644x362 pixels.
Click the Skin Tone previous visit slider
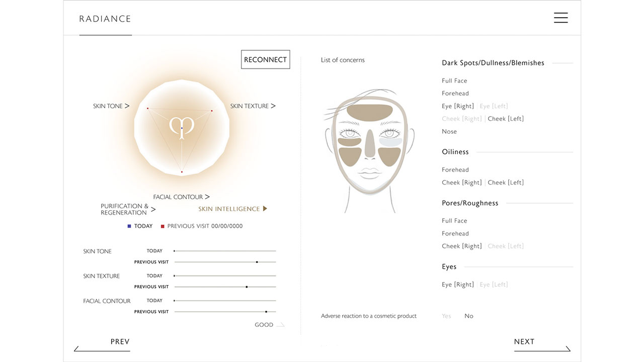[x=257, y=262]
